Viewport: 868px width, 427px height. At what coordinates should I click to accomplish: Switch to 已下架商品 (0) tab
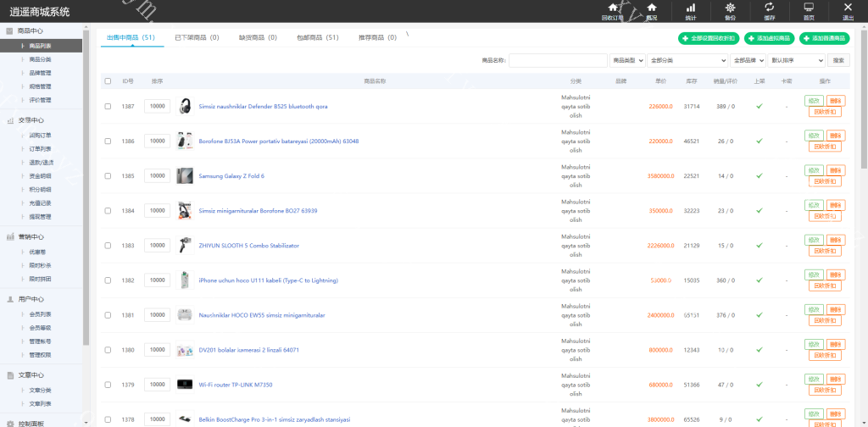(x=197, y=37)
